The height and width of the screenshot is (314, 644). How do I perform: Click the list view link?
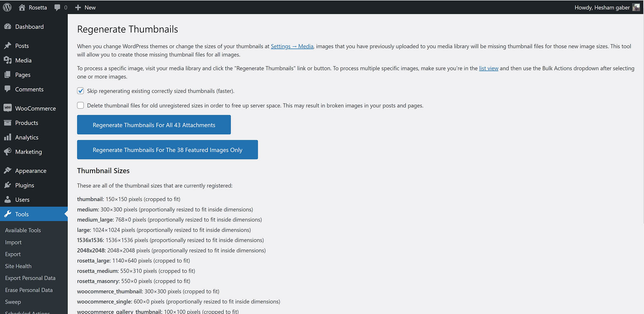tap(488, 68)
